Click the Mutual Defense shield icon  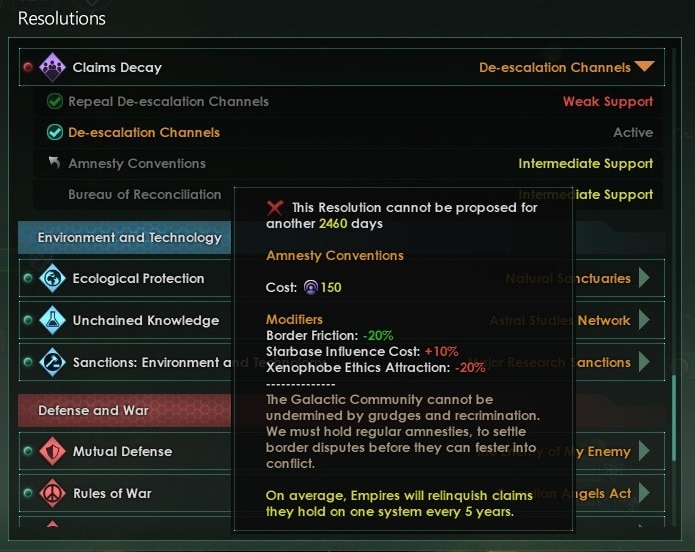pyautogui.click(x=52, y=452)
